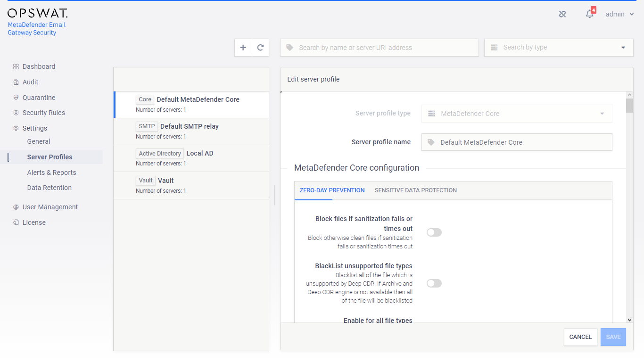Click the tag icon in the search field

click(x=290, y=48)
